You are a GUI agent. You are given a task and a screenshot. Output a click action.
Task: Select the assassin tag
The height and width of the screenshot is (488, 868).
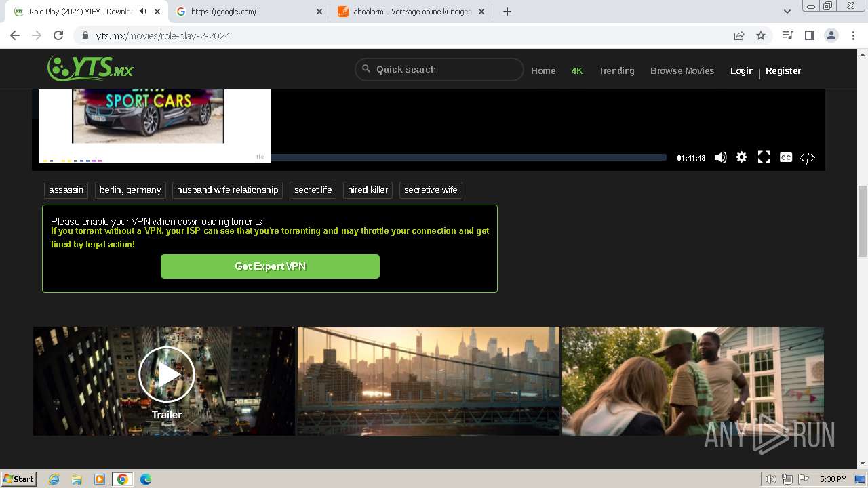tap(66, 190)
